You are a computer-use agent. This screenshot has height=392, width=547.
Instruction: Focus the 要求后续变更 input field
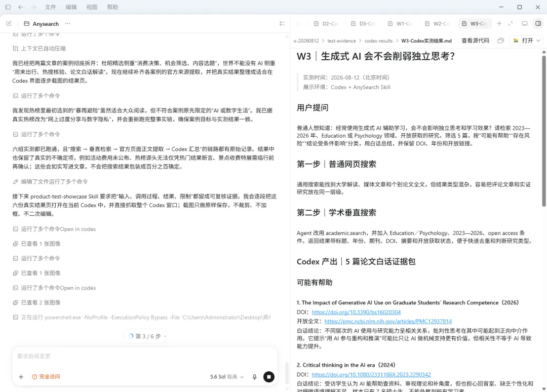click(x=145, y=356)
